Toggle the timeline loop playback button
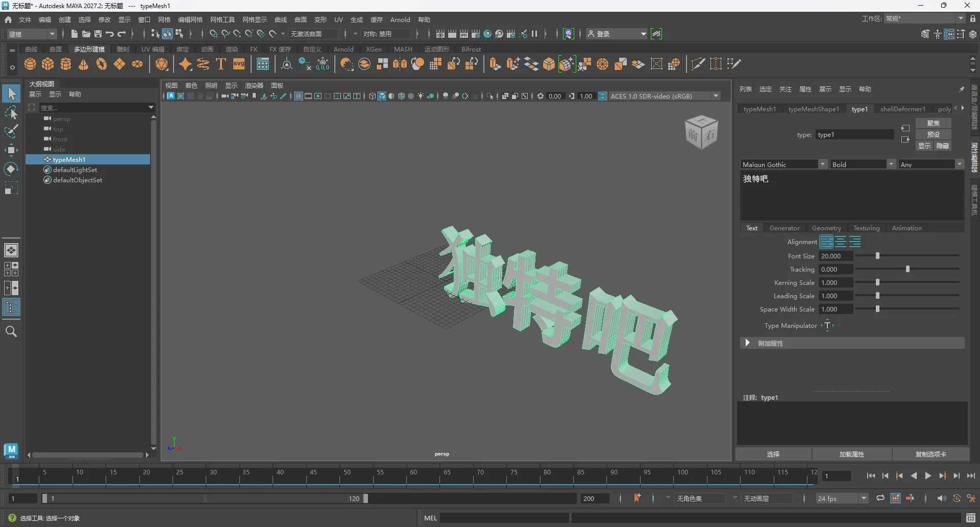980x527 pixels. click(880, 498)
